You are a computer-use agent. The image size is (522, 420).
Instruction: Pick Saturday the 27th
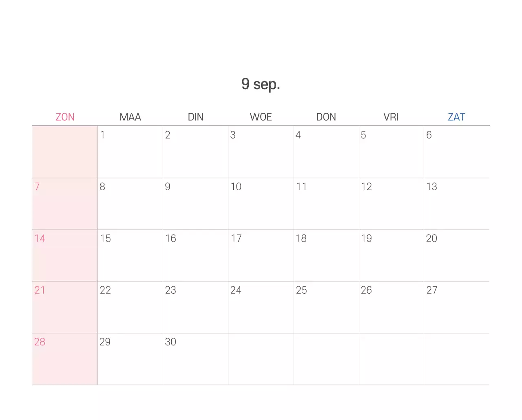[x=457, y=307]
